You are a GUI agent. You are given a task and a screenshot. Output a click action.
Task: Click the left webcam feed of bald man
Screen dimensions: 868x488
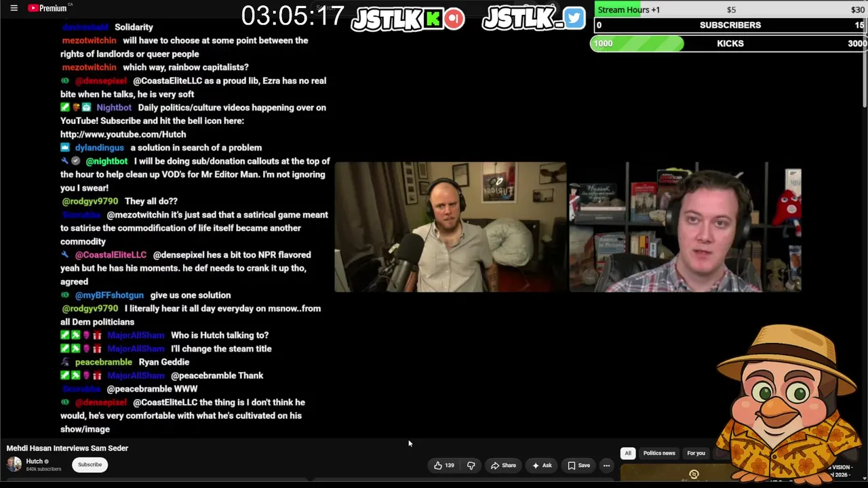[450, 227]
